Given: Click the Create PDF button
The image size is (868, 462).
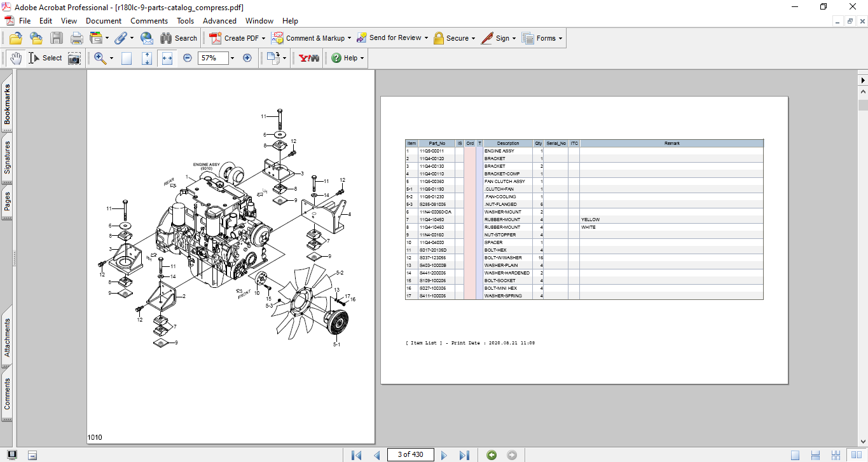Looking at the screenshot, I should [x=237, y=38].
